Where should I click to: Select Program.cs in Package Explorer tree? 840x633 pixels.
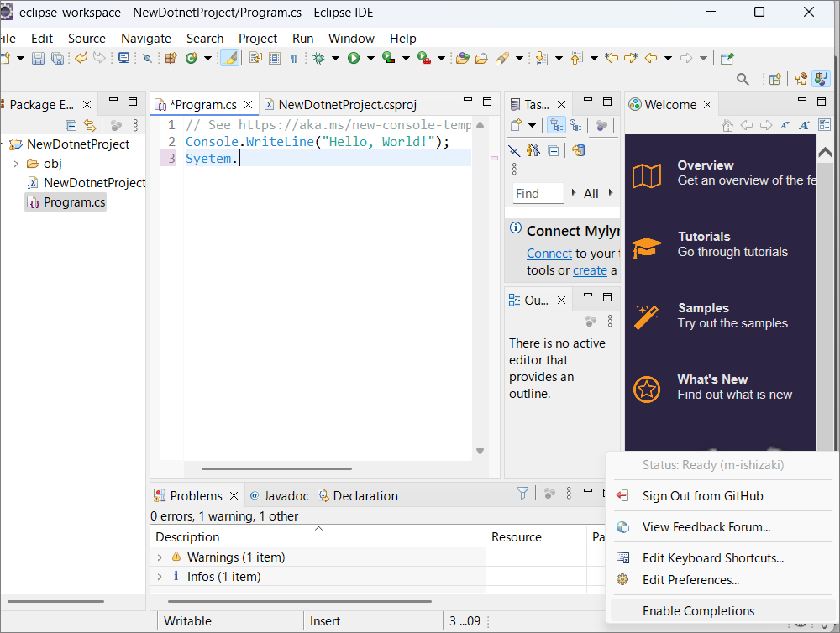[x=66, y=202]
